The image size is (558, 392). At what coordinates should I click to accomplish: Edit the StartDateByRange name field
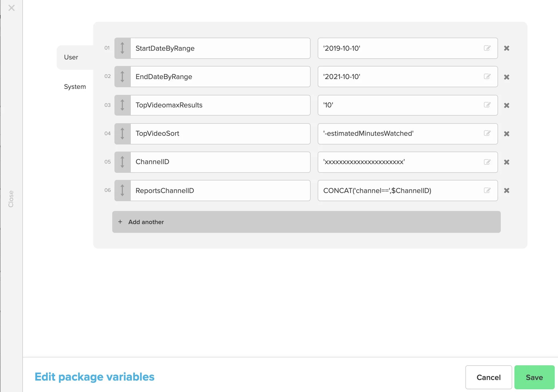(220, 48)
